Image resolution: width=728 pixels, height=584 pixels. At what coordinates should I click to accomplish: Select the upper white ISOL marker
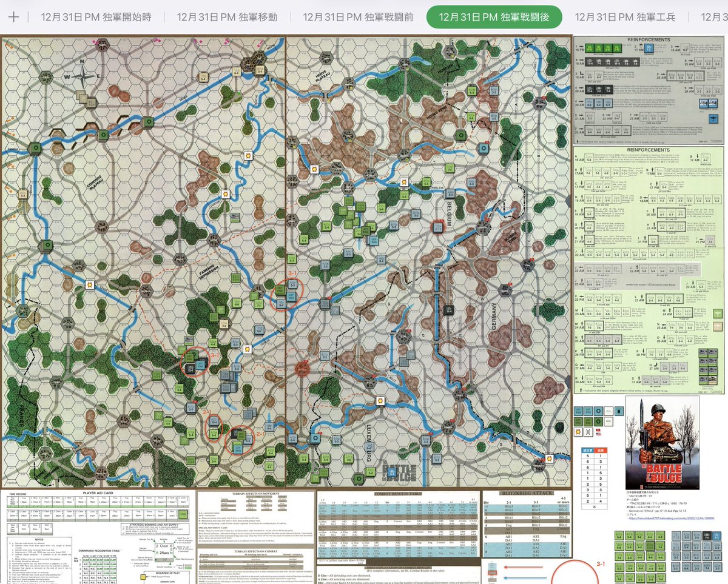[x=608, y=411]
